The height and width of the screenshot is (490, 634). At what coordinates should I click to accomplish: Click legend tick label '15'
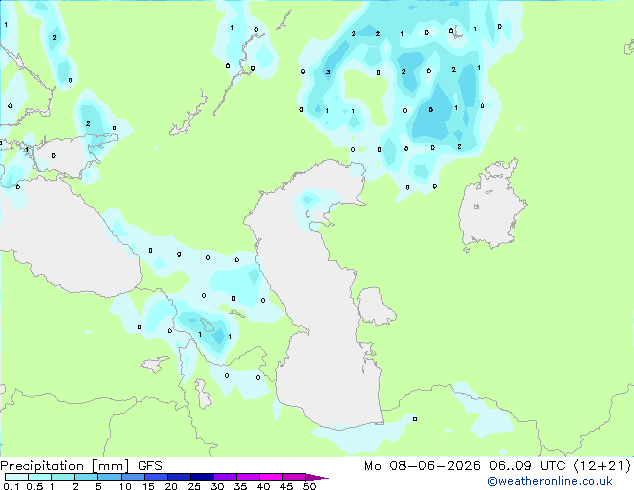[x=148, y=486]
